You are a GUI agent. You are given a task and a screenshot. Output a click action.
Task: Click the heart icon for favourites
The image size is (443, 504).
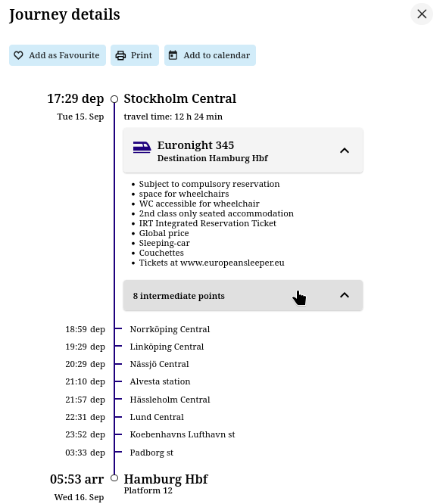pyautogui.click(x=18, y=55)
